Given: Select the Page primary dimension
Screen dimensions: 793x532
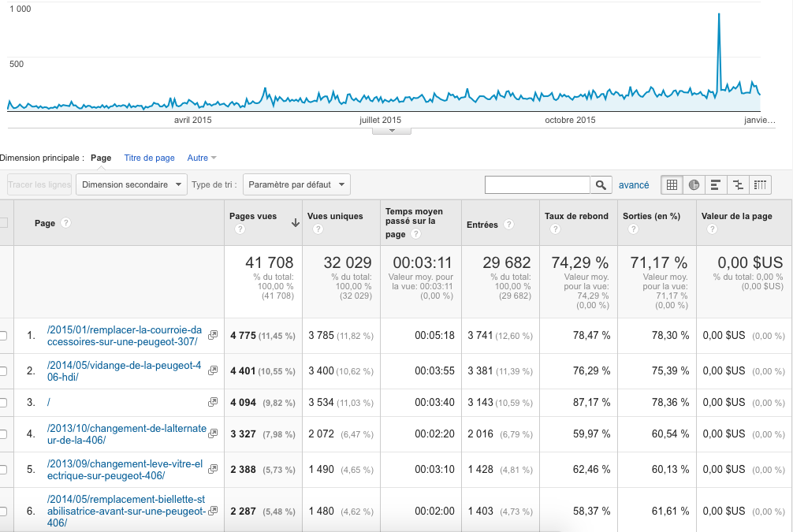Looking at the screenshot, I should [101, 158].
